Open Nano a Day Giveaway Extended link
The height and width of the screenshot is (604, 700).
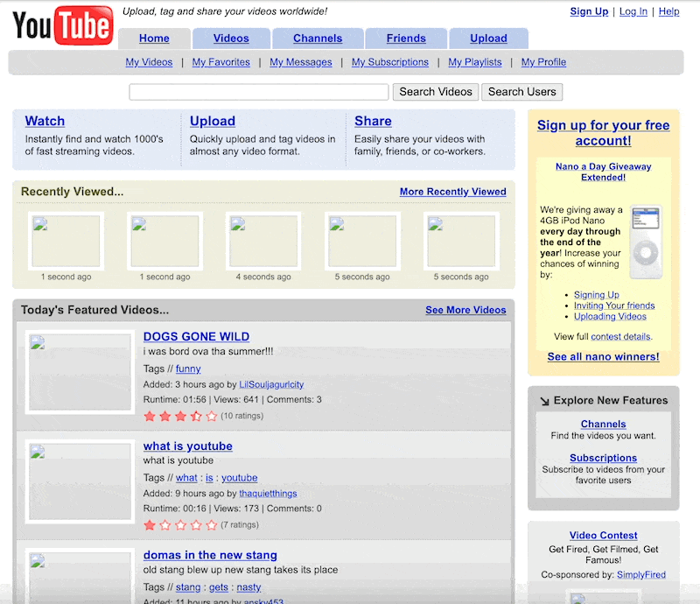point(603,172)
